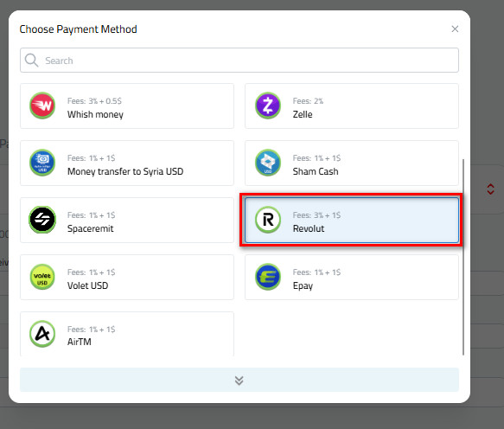Choose Epay payment method
504x429 pixels.
[352, 277]
